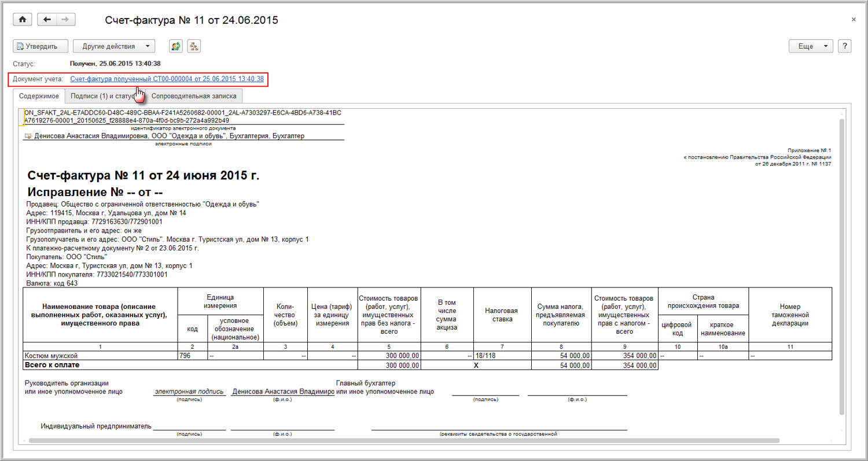Click the electronic signature icon beside Денисова
Screen dimensions: 868x461
[x=27, y=137]
